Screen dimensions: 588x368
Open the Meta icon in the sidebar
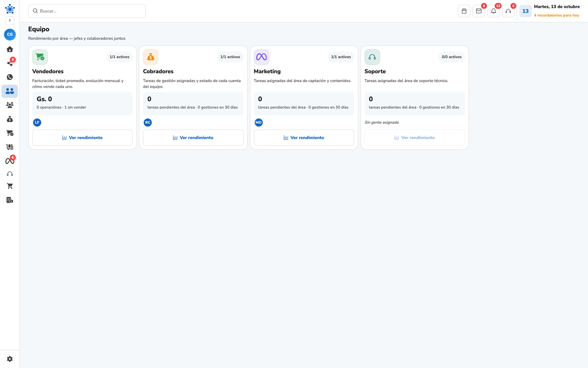[10, 160]
